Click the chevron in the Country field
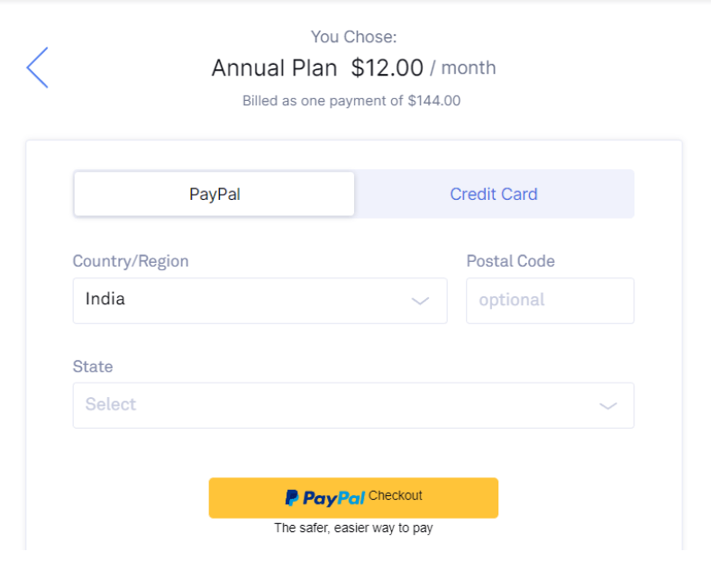The height and width of the screenshot is (588, 711). (x=420, y=302)
